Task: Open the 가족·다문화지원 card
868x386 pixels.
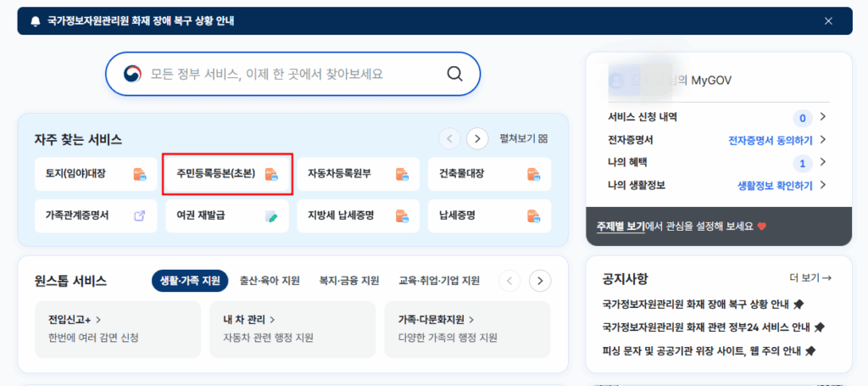Action: point(467,329)
